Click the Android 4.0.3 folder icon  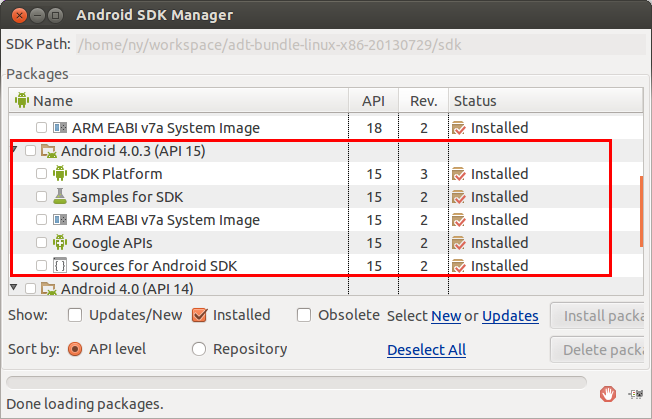tap(48, 151)
